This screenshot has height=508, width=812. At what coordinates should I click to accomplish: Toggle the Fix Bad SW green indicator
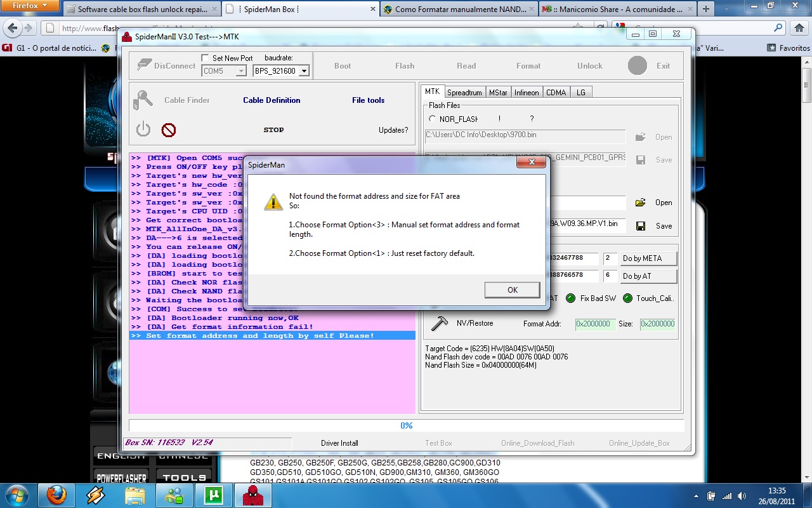click(x=571, y=298)
